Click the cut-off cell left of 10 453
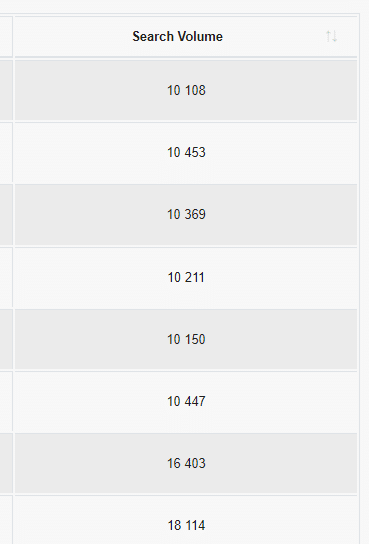Screen dimensions: 369x544 point(6,153)
